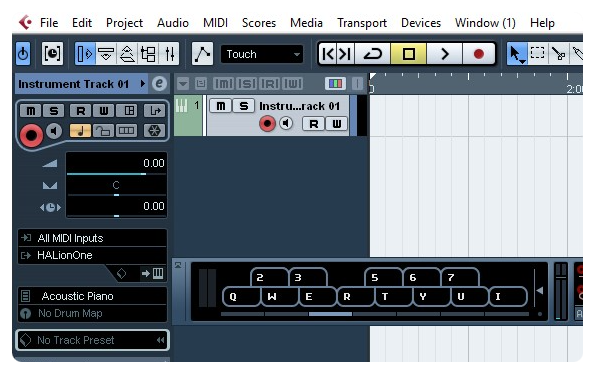Open Edit Instrument Channel Settings button
595x374 pixels.
(x=159, y=83)
